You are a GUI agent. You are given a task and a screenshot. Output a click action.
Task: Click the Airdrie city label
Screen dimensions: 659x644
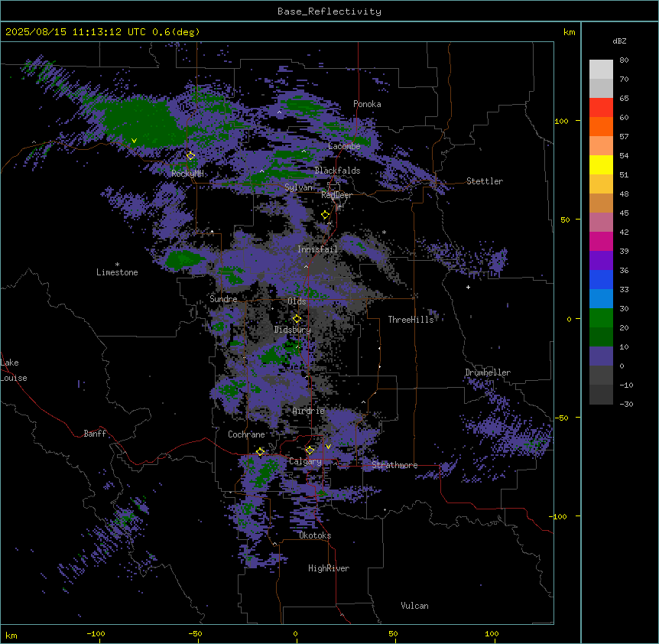[x=309, y=411]
